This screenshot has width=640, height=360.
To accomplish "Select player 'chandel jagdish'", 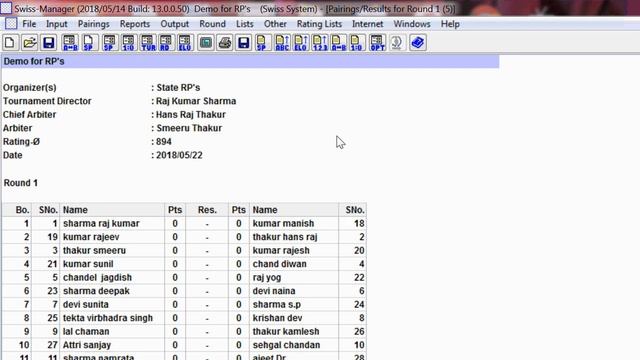I will click(97, 277).
